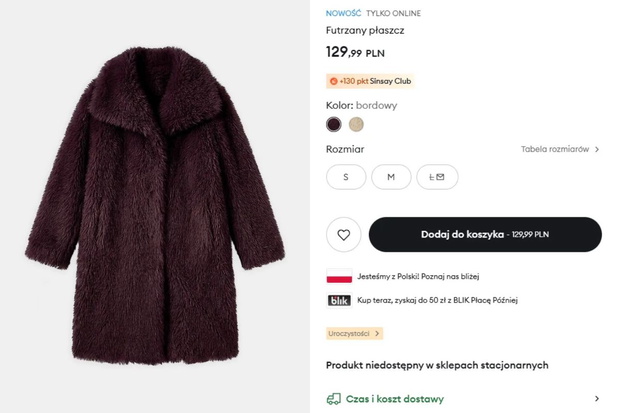Open the Uroczystości tag arrow

click(377, 333)
